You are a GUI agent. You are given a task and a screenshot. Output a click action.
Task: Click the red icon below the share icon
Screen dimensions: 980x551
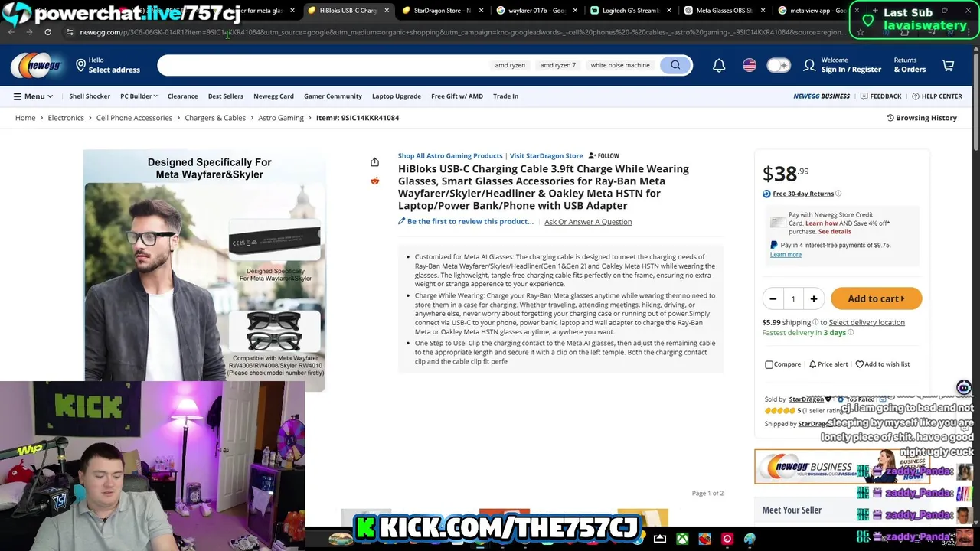(374, 181)
